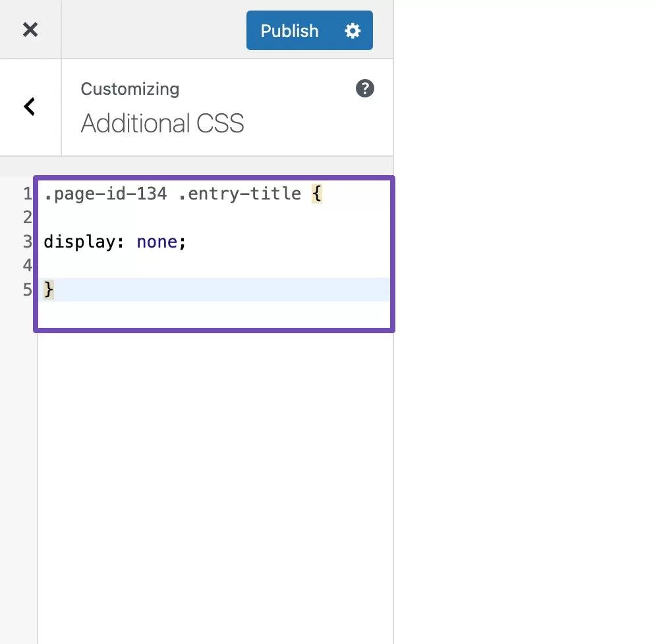
Task: Place cursor in the .page-id-134 selector
Action: coord(105,194)
